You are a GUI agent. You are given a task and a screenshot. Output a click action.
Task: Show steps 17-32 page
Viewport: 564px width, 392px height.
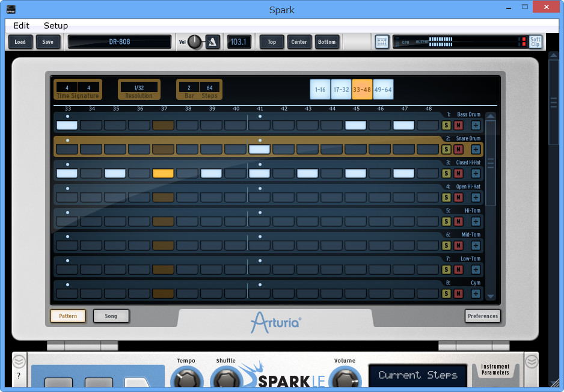click(x=341, y=90)
